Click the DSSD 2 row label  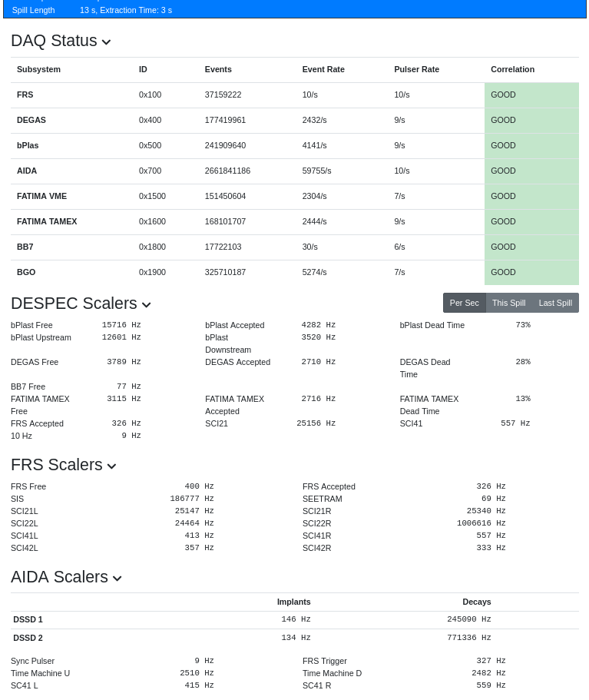(x=28, y=638)
